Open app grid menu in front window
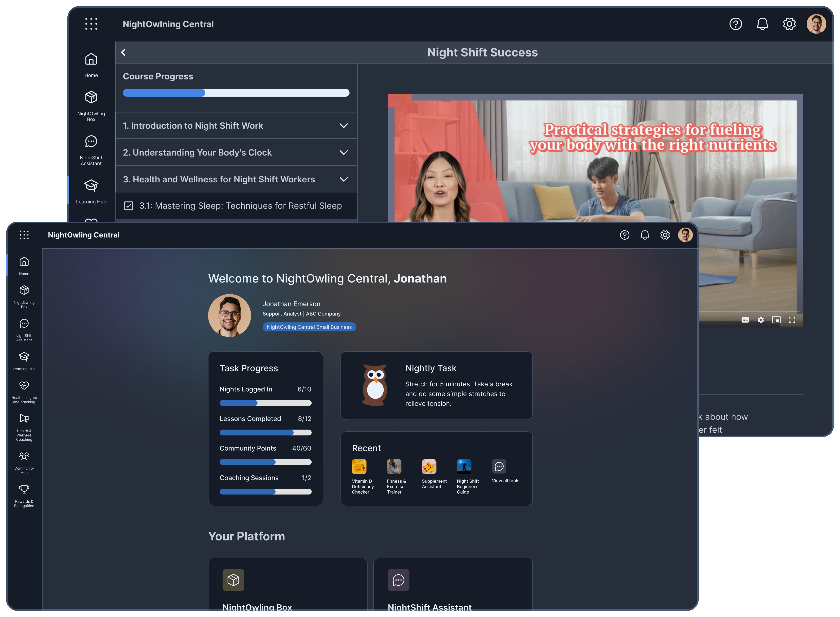Viewport: 840px width, 617px height. click(x=24, y=235)
